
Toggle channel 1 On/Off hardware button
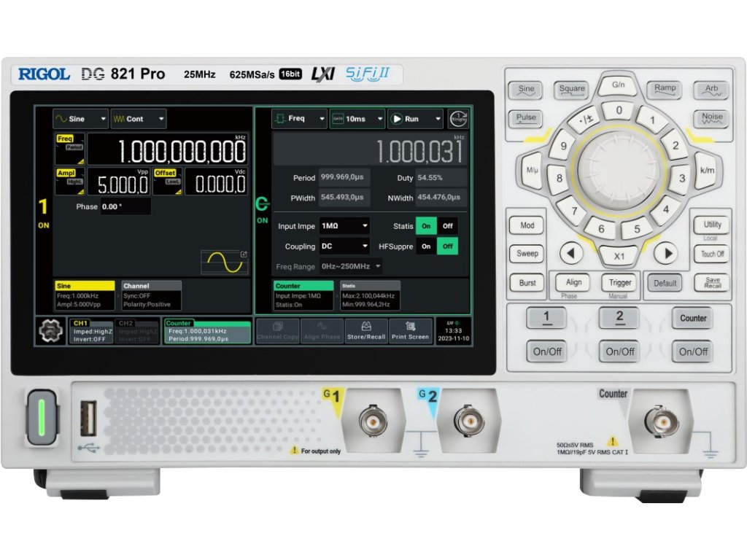click(547, 351)
